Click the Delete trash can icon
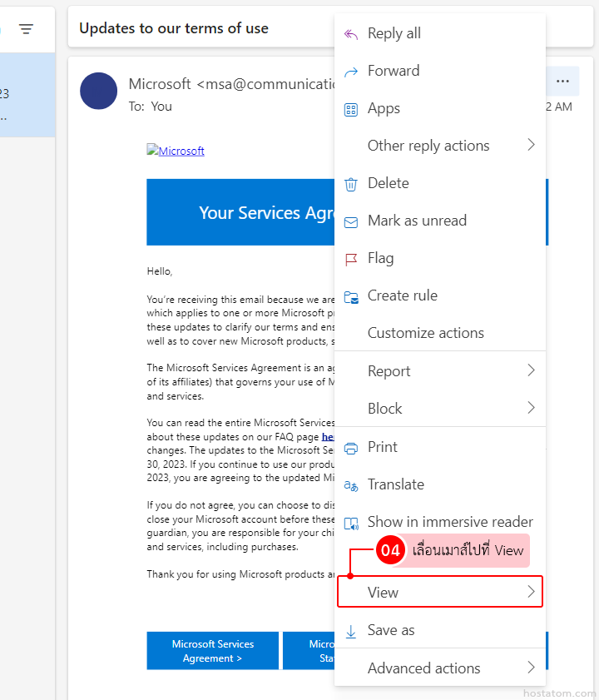This screenshot has width=599, height=700. pos(351,184)
